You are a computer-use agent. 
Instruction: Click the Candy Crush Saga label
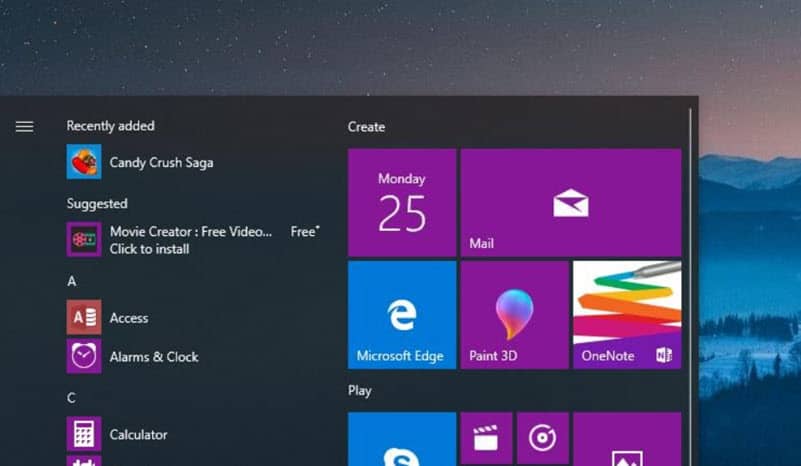161,162
